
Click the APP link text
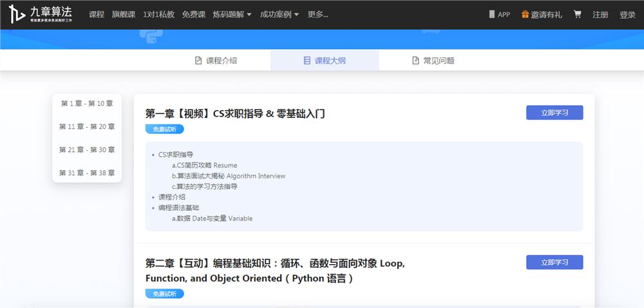pyautogui.click(x=504, y=15)
